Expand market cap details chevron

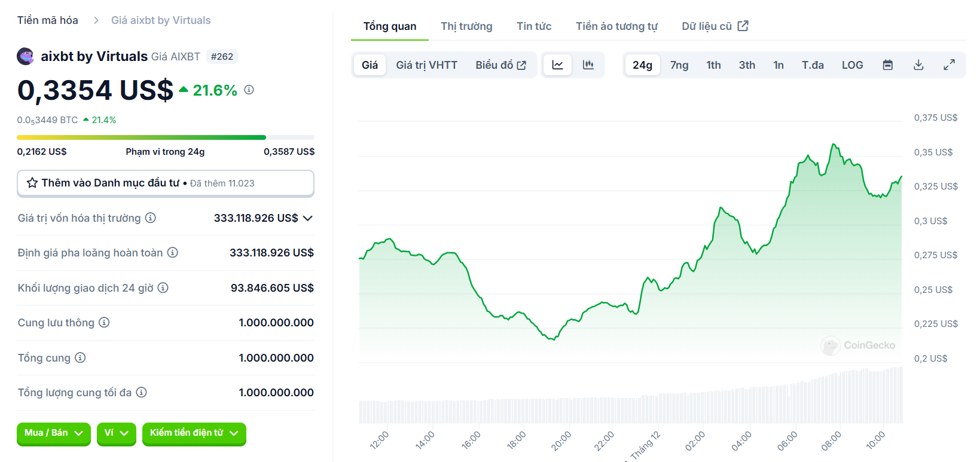[x=308, y=218]
